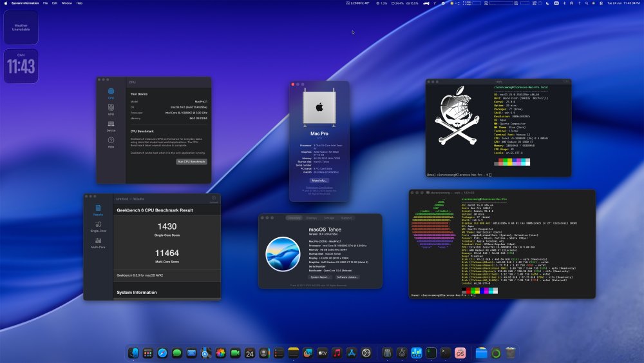644x363 pixels.
Task: Click Run CPU Benchmark button
Action: (x=191, y=162)
